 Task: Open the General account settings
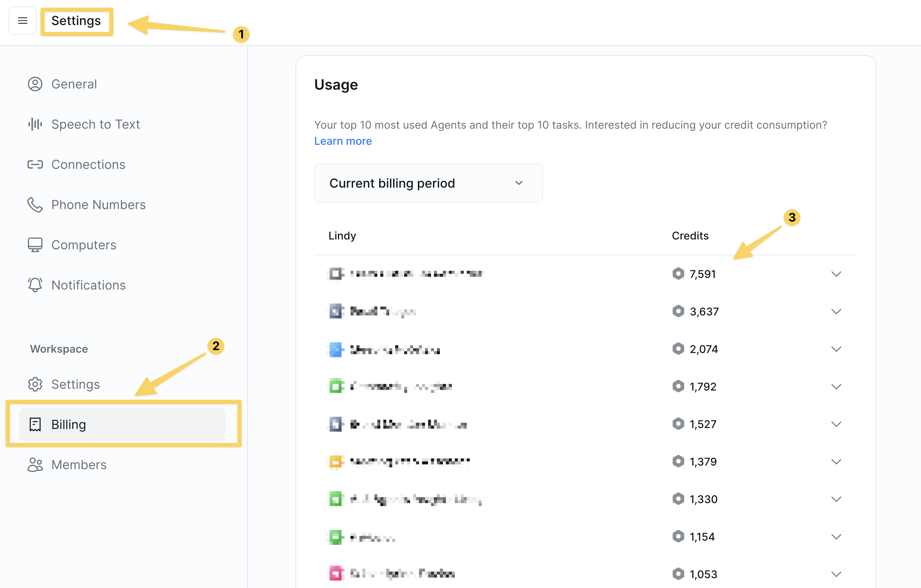coord(74,84)
